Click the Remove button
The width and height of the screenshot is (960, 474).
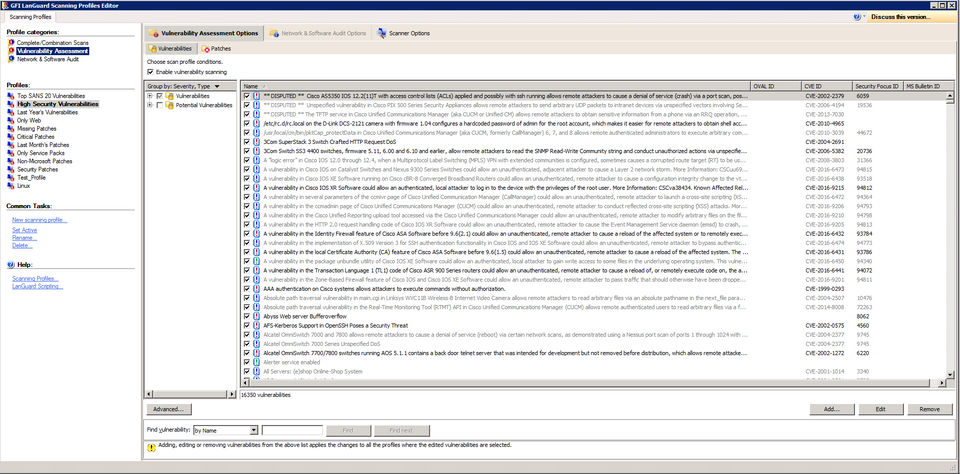coord(929,409)
